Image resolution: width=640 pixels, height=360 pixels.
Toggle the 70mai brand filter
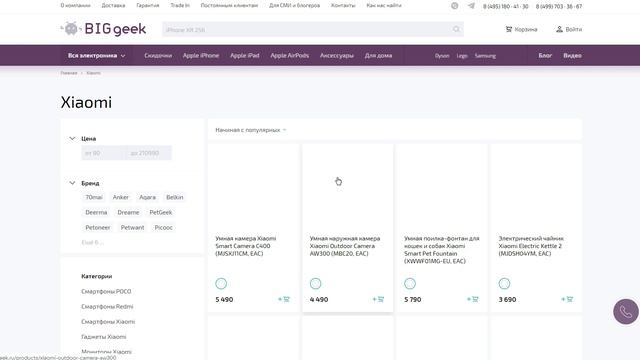tap(94, 197)
